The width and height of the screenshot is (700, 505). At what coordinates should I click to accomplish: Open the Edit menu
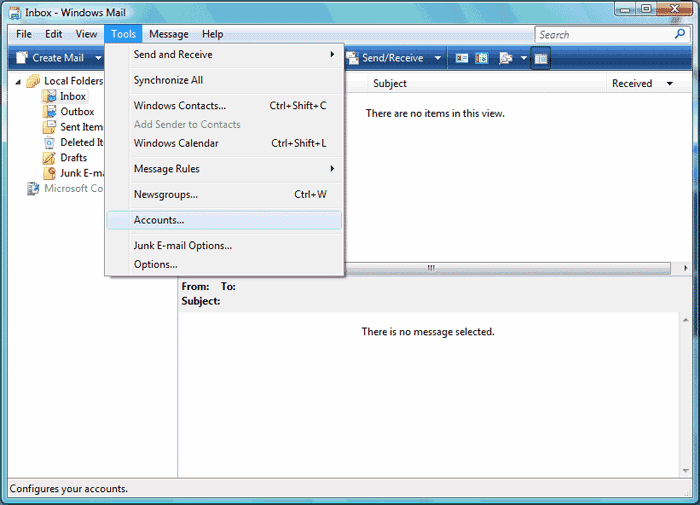(53, 34)
